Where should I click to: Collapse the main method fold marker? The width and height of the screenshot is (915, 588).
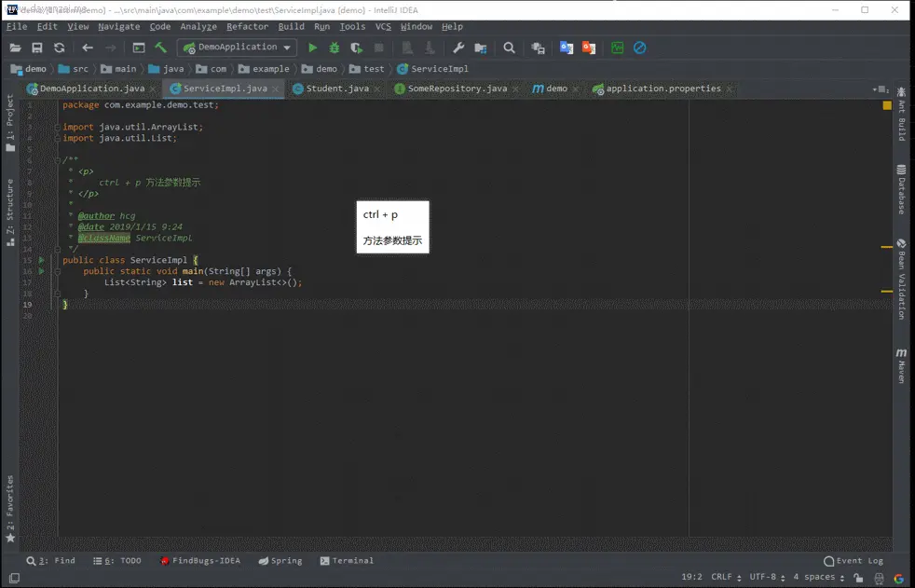57,272
